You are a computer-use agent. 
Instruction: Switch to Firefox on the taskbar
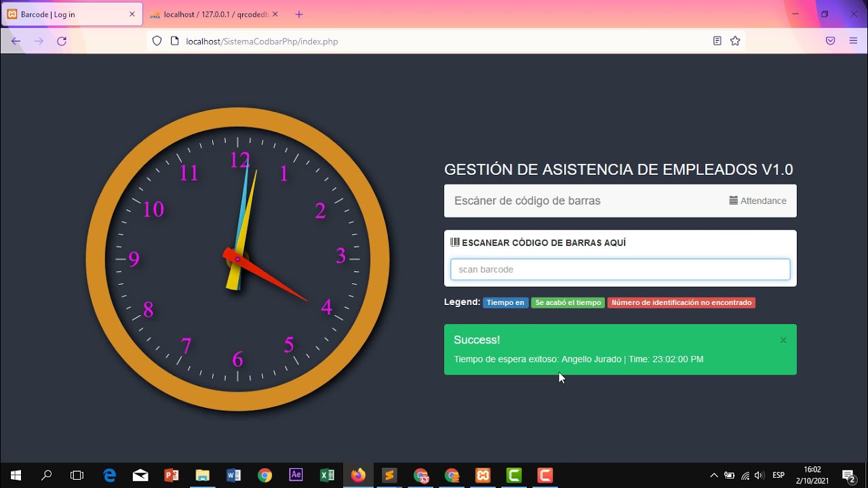point(358,475)
